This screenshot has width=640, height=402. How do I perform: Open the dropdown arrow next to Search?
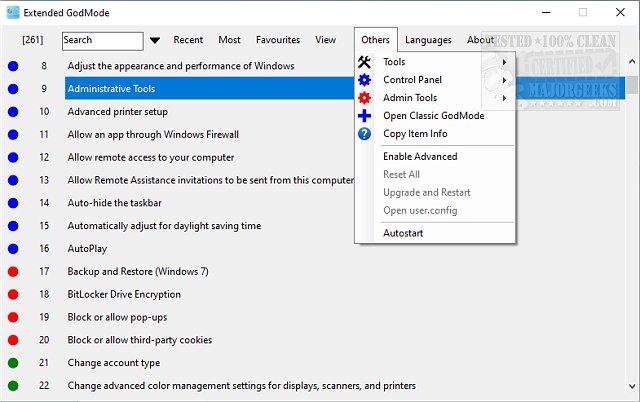[155, 41]
